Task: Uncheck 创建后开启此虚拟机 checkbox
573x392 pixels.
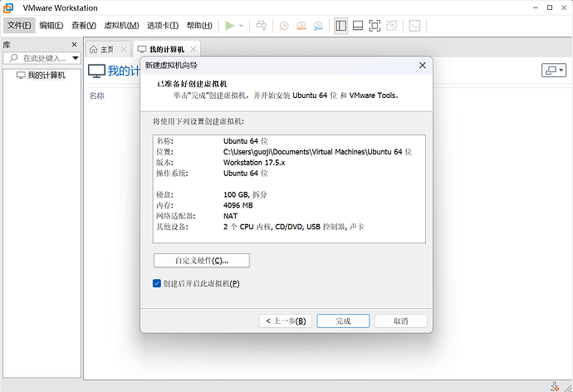Action: pos(157,283)
